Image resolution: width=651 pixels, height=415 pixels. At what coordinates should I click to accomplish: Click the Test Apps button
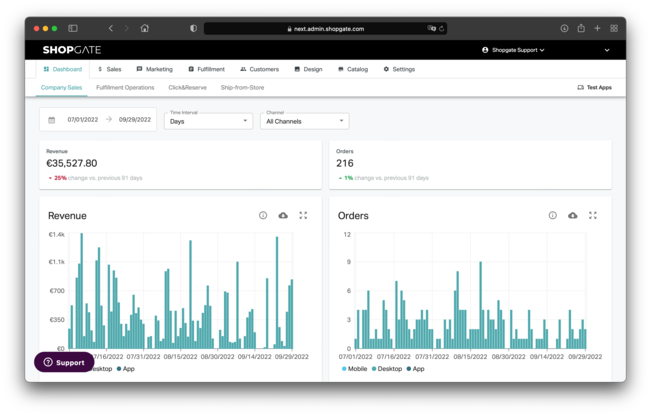click(595, 88)
